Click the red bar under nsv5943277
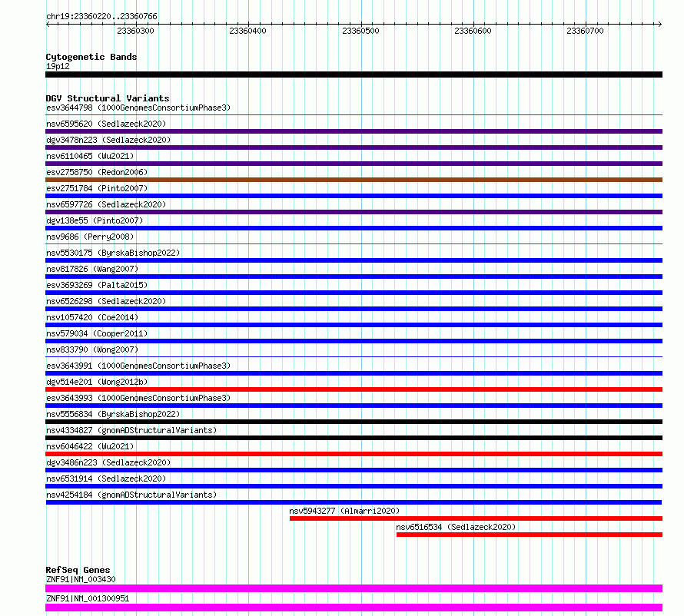This screenshot has width=684, height=616. (476, 518)
